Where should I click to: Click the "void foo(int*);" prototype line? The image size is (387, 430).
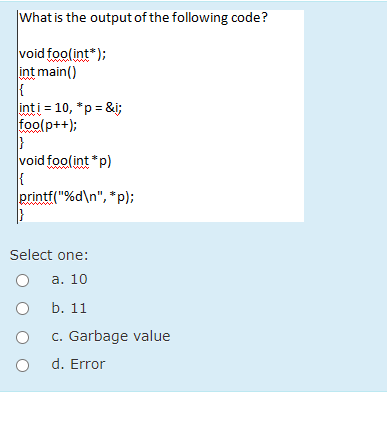click(x=63, y=54)
